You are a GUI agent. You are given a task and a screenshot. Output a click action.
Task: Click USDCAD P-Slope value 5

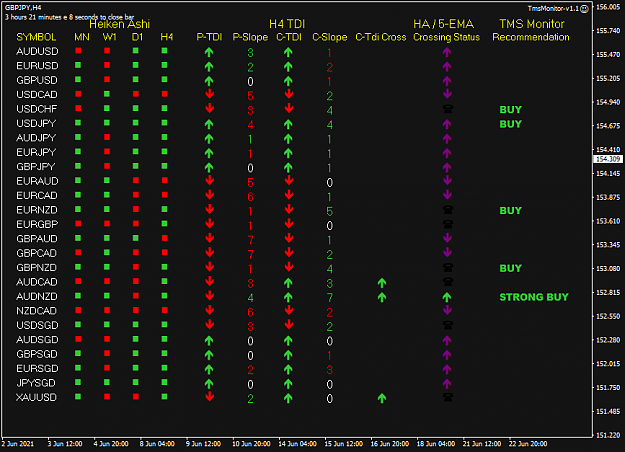click(x=250, y=96)
